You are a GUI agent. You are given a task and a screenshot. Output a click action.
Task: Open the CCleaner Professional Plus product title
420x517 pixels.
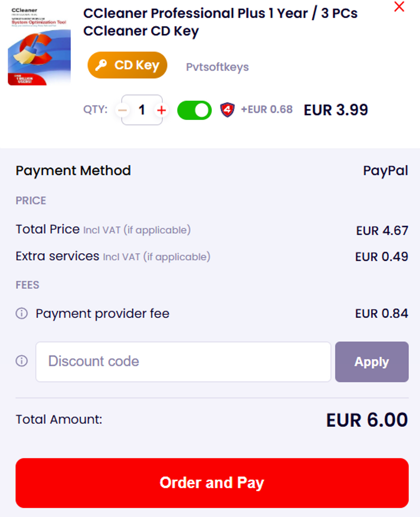click(220, 22)
